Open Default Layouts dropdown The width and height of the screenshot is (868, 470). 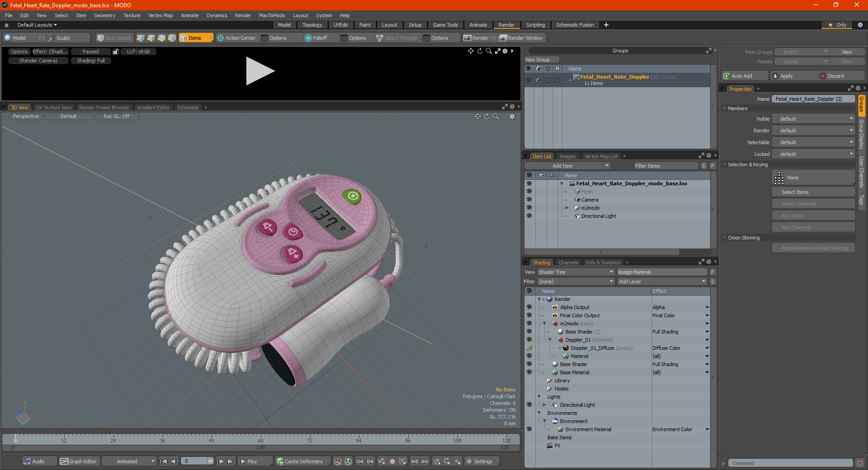(x=37, y=25)
